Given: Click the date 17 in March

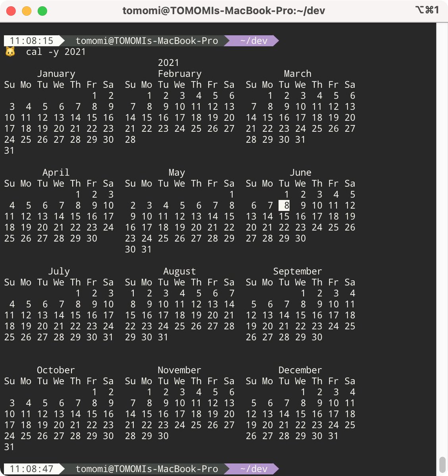Looking at the screenshot, I should pos(300,118).
